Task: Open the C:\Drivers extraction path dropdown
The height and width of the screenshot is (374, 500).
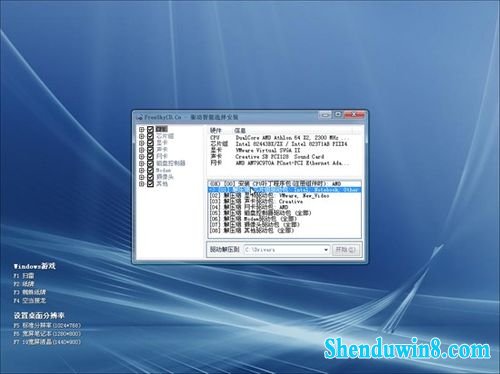Action: (x=326, y=250)
